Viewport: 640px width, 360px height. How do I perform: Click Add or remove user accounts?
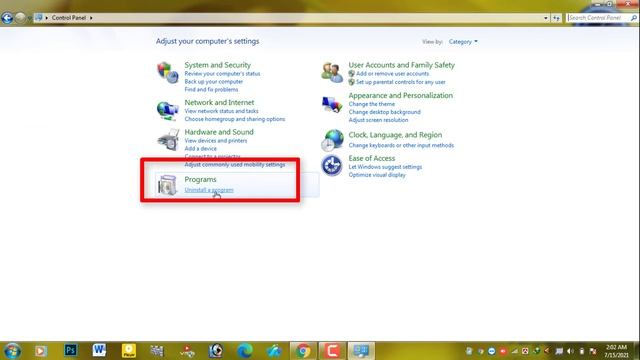392,74
